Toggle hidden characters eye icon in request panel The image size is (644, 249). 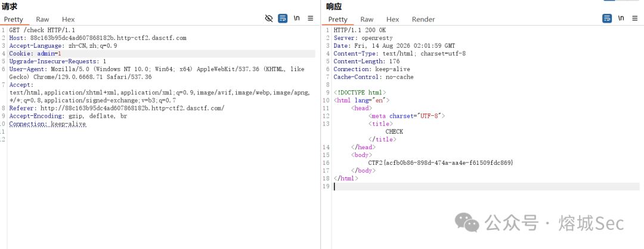(269, 19)
